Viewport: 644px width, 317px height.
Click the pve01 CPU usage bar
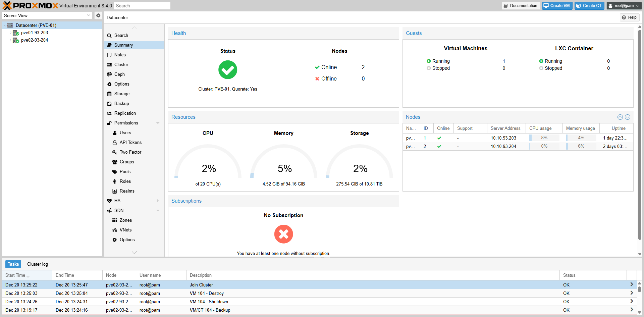click(x=544, y=138)
